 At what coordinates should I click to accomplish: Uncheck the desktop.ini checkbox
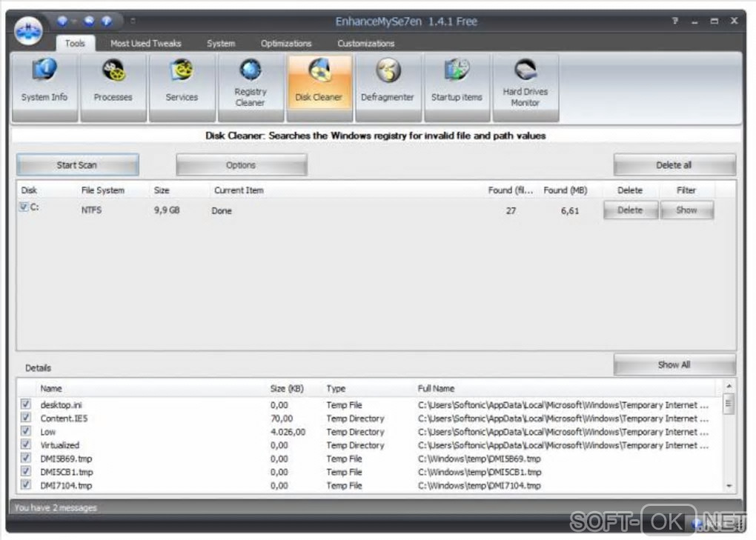[25, 404]
